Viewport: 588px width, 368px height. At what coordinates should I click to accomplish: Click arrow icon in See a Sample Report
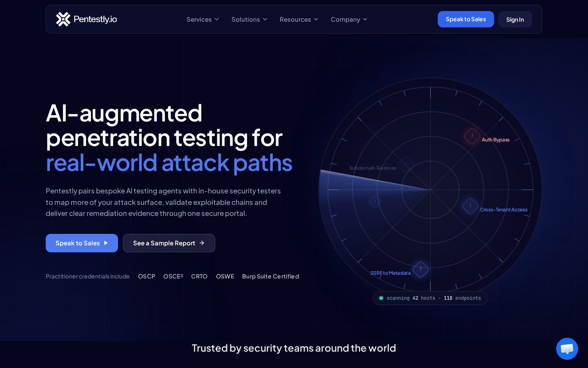tap(202, 243)
